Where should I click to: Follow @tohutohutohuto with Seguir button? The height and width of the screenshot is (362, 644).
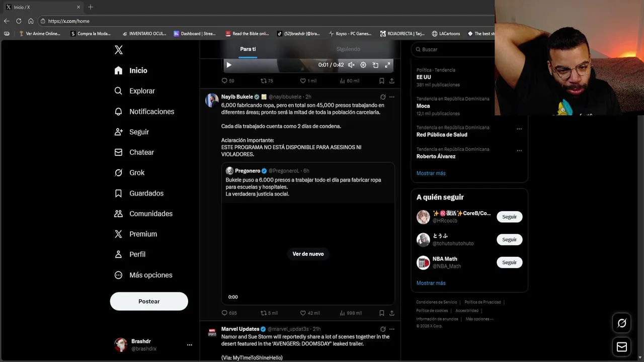(509, 239)
